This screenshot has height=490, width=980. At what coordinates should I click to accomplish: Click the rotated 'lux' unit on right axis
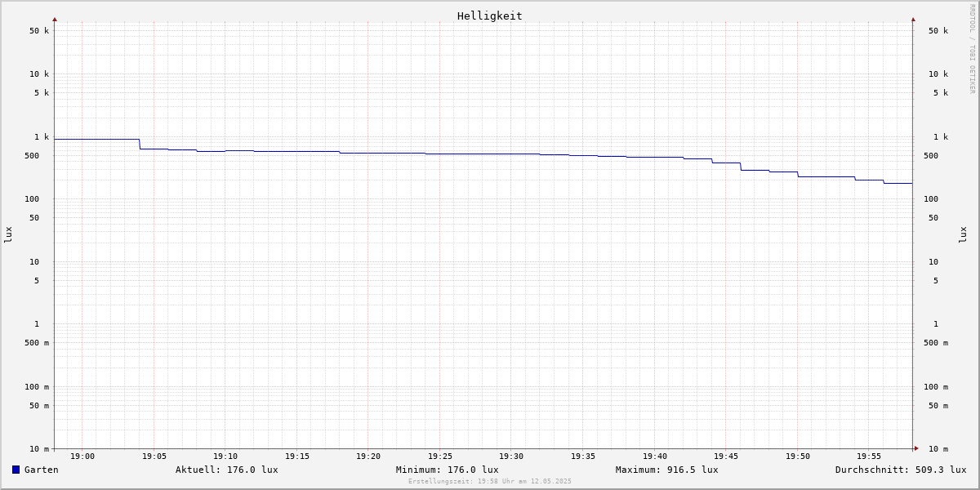pos(964,234)
